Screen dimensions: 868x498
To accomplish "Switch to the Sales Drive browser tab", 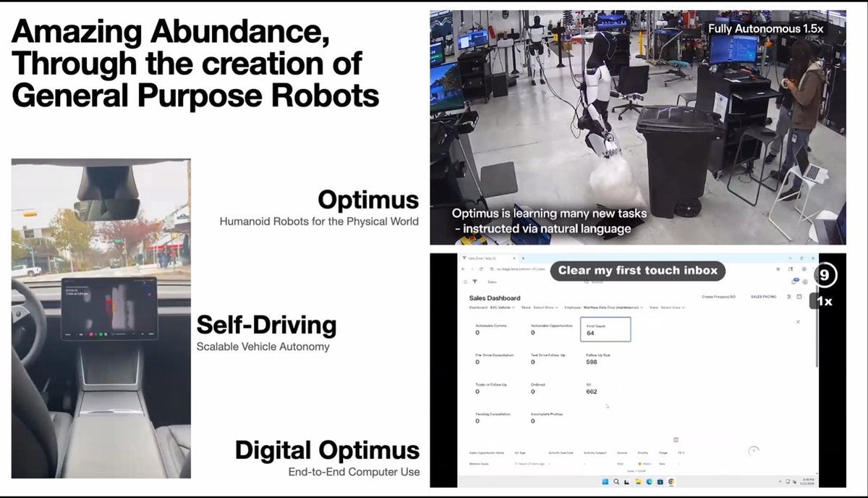I will coord(490,258).
